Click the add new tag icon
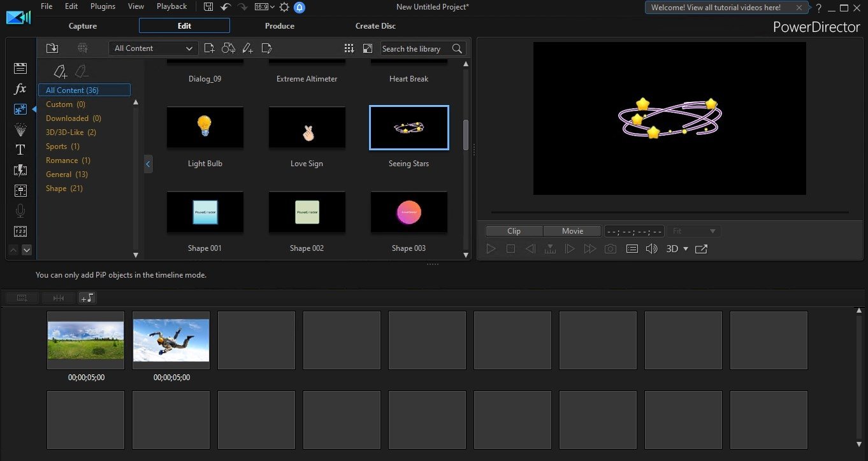The height and width of the screenshot is (461, 868). pos(59,71)
